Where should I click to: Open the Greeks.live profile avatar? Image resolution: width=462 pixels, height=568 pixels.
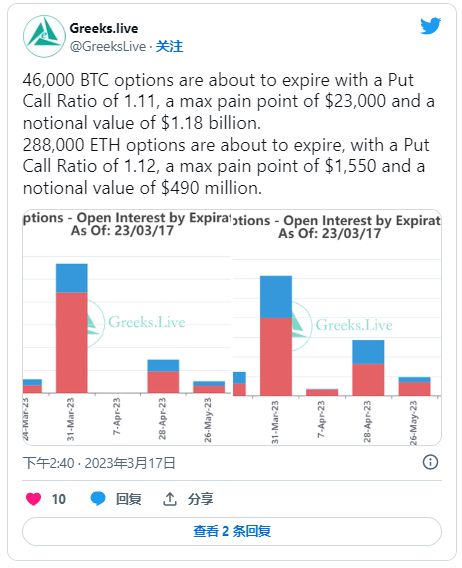coord(44,36)
